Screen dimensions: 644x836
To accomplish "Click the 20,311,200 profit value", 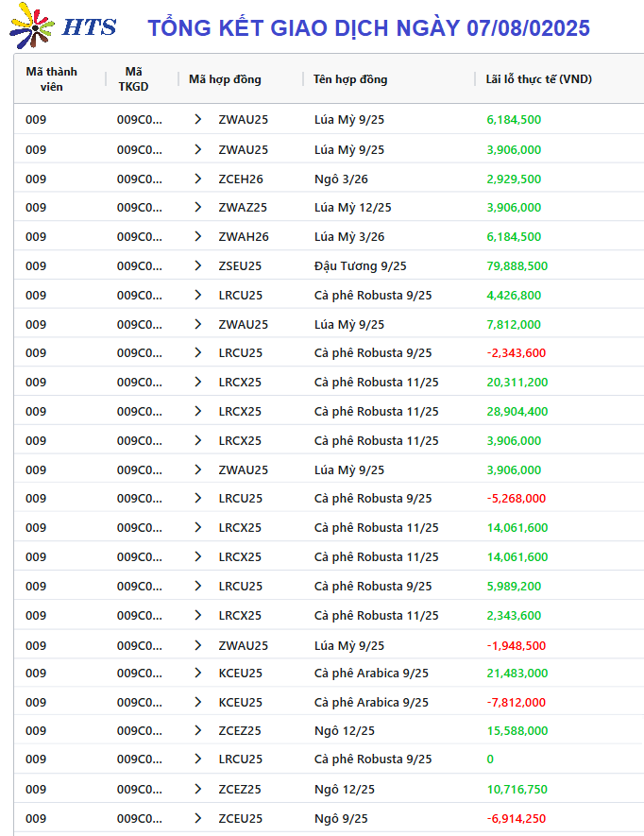I will 517,383.
